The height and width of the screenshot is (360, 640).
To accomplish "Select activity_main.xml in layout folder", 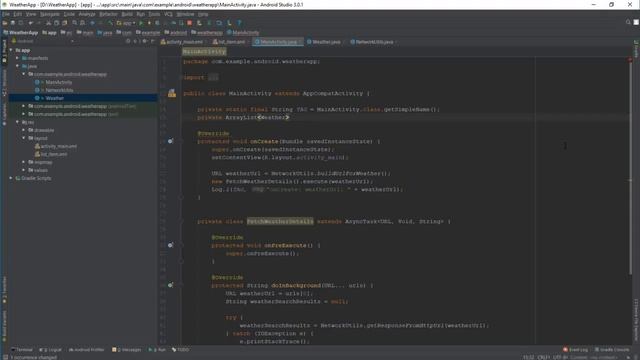I will [x=59, y=146].
